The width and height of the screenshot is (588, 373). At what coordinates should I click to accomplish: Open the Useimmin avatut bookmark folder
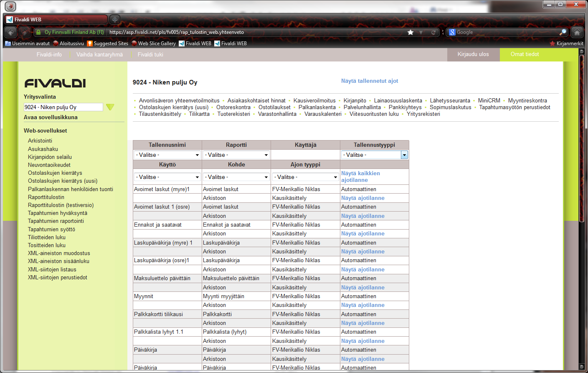[x=27, y=43]
